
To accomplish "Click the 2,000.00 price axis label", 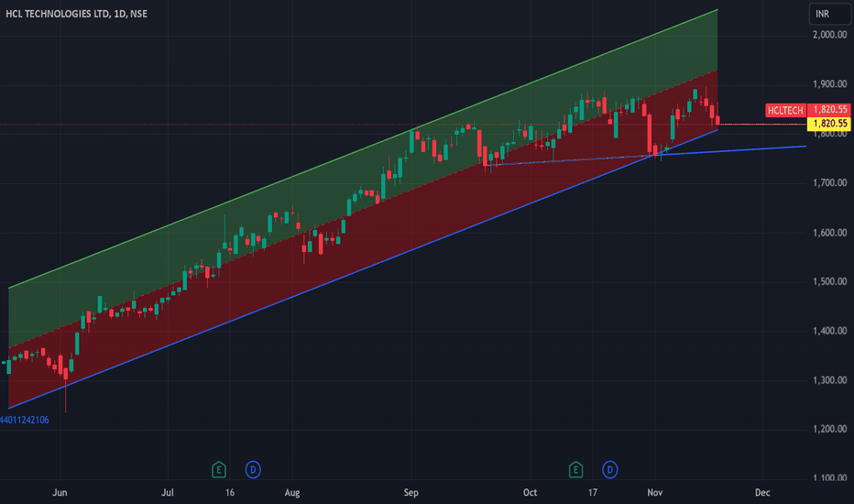I will [x=829, y=35].
